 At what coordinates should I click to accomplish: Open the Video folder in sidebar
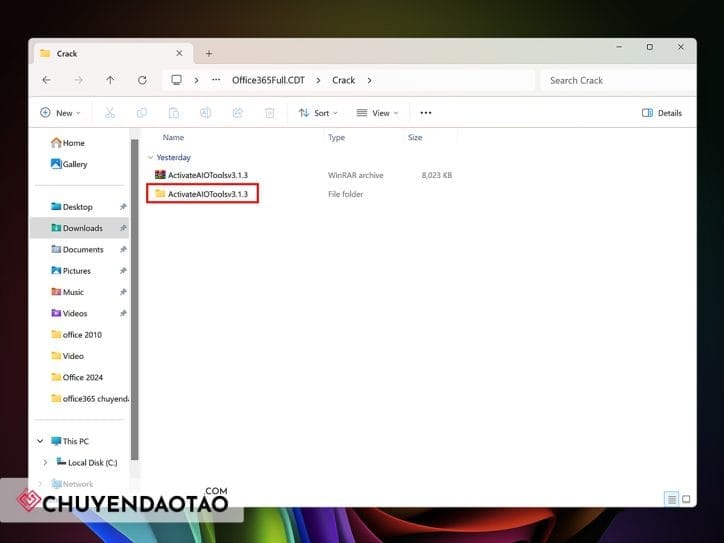click(67, 356)
